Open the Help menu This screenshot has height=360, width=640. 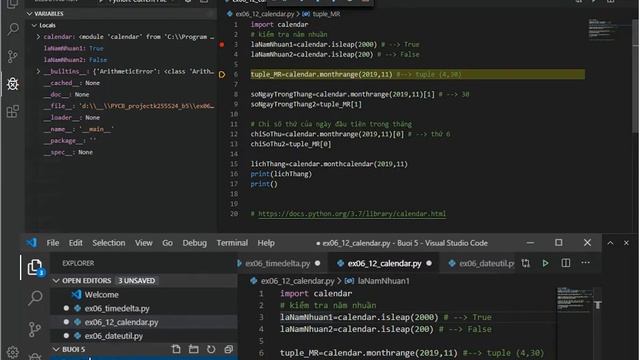pyautogui.click(x=266, y=243)
